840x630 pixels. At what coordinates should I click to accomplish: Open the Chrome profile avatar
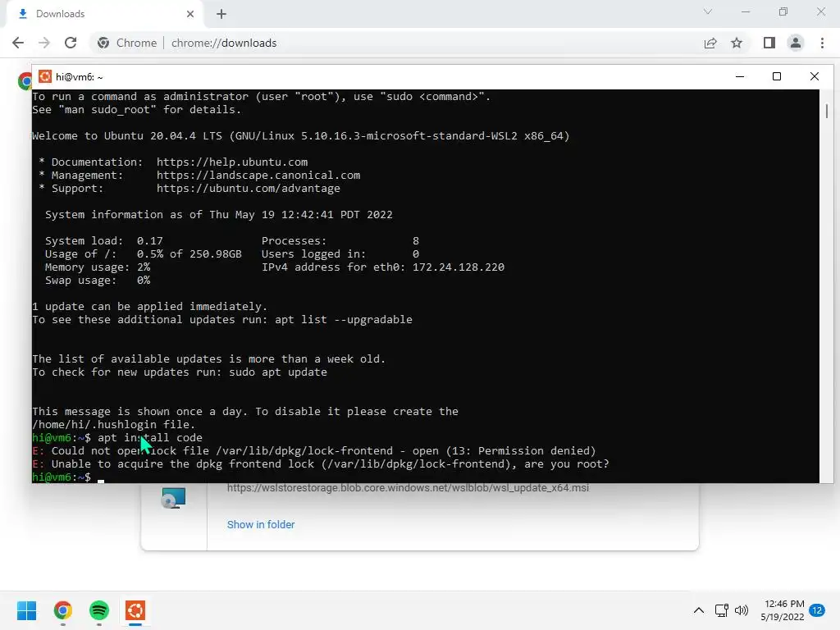796,43
